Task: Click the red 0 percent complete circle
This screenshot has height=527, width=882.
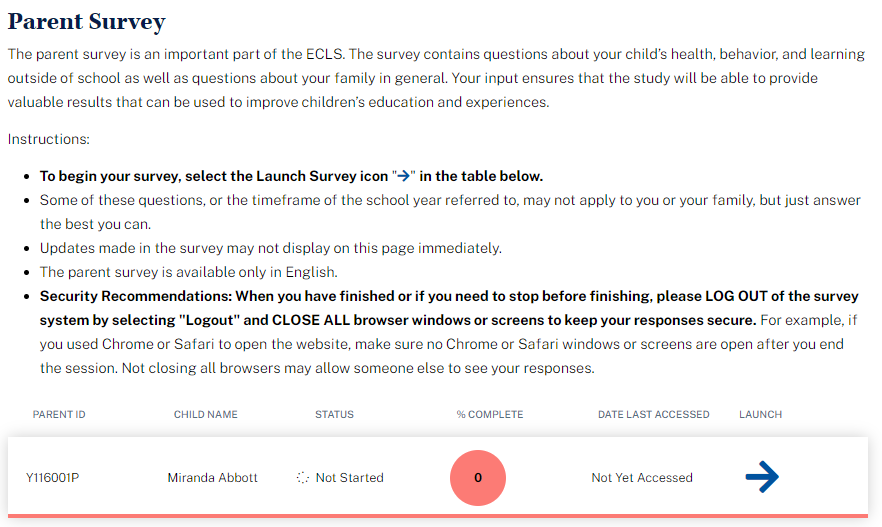Action: [x=478, y=478]
